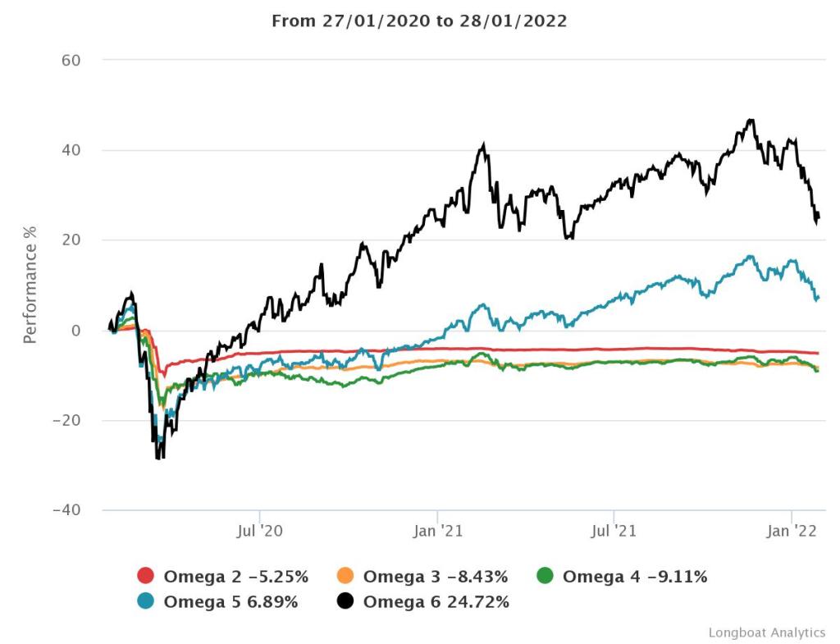840x644 pixels.
Task: Show or hide Omega 5 6.89% text
Action: [x=231, y=601]
